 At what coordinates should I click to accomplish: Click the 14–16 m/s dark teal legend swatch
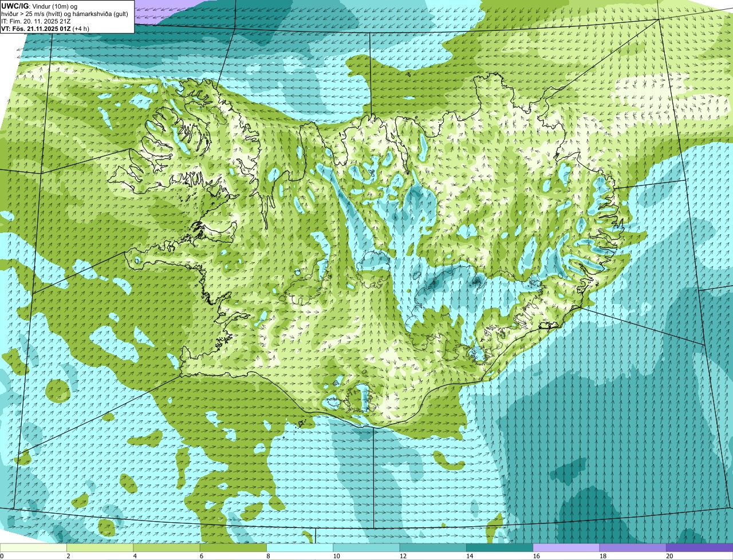pyautogui.click(x=499, y=547)
